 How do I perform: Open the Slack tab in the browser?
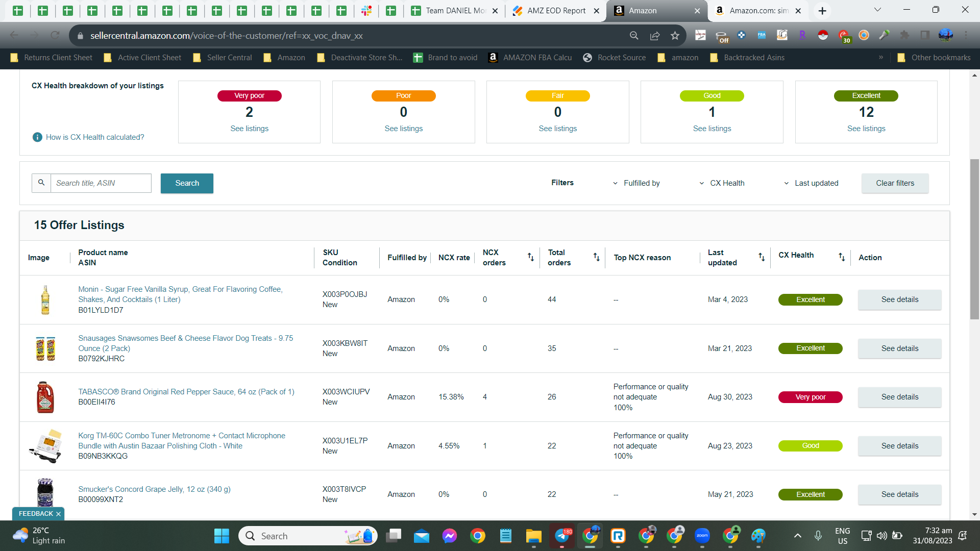click(366, 11)
